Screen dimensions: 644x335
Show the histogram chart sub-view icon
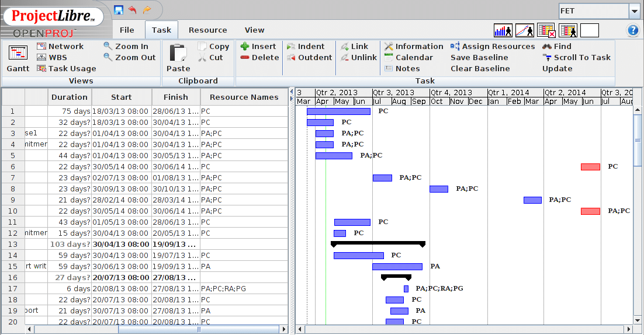[503, 30]
